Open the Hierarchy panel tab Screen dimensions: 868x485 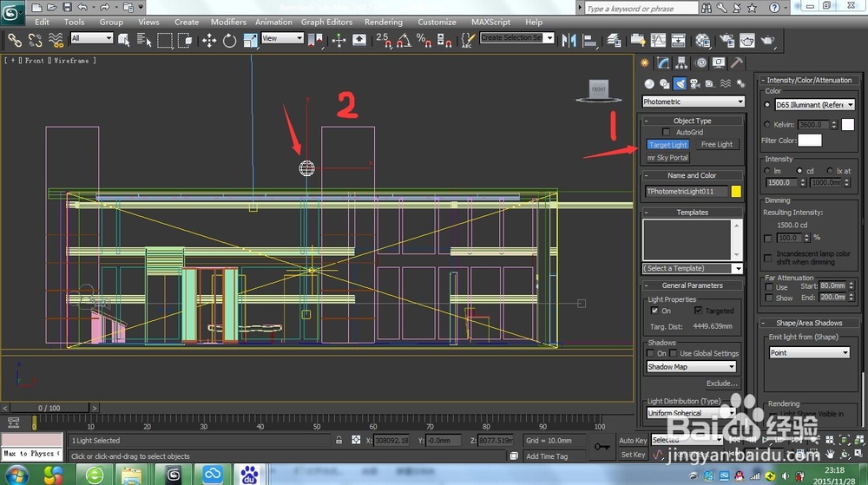tap(681, 63)
